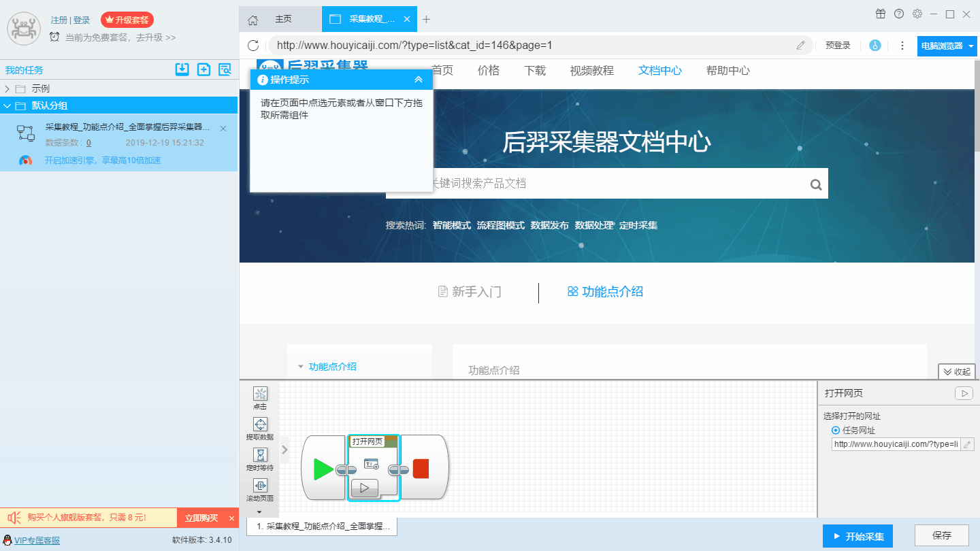Open the VIP专属客服 link
Viewport: 980px width, 551px height.
pos(37,541)
